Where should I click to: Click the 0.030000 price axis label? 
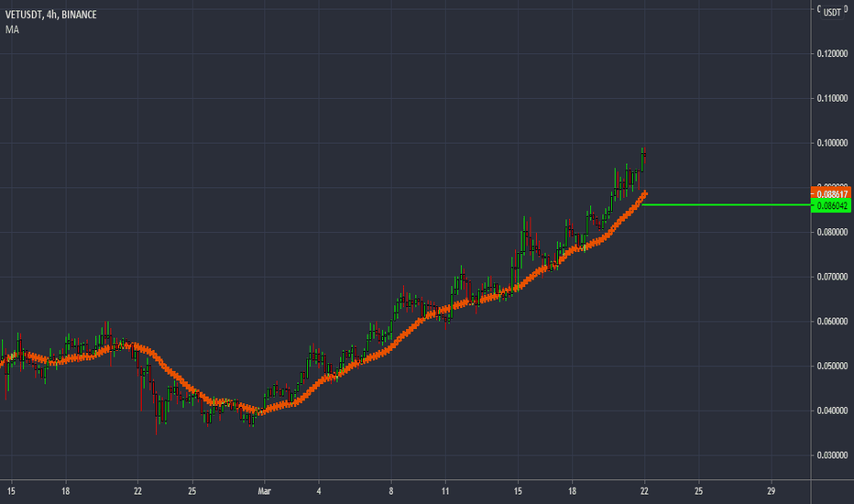[832, 455]
